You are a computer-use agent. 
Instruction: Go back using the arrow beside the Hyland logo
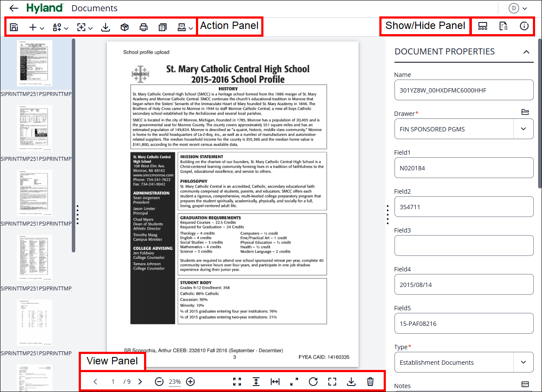click(14, 8)
